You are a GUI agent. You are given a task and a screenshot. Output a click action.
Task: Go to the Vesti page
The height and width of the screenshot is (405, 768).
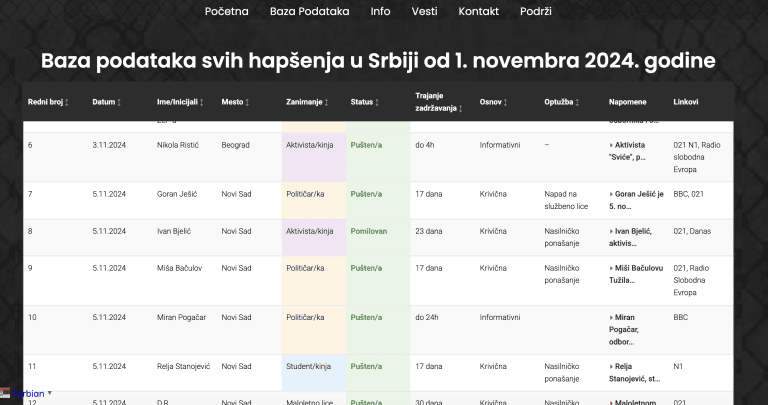[424, 12]
